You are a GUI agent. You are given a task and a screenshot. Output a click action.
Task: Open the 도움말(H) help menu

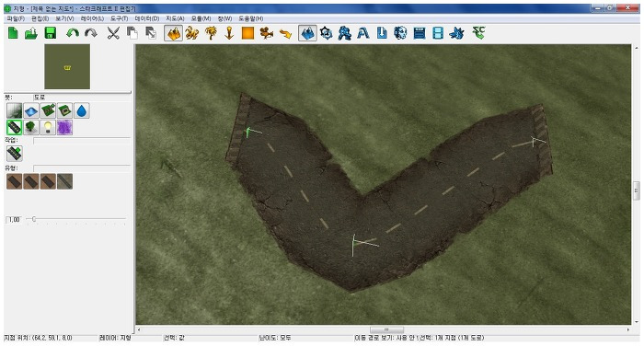pyautogui.click(x=251, y=18)
